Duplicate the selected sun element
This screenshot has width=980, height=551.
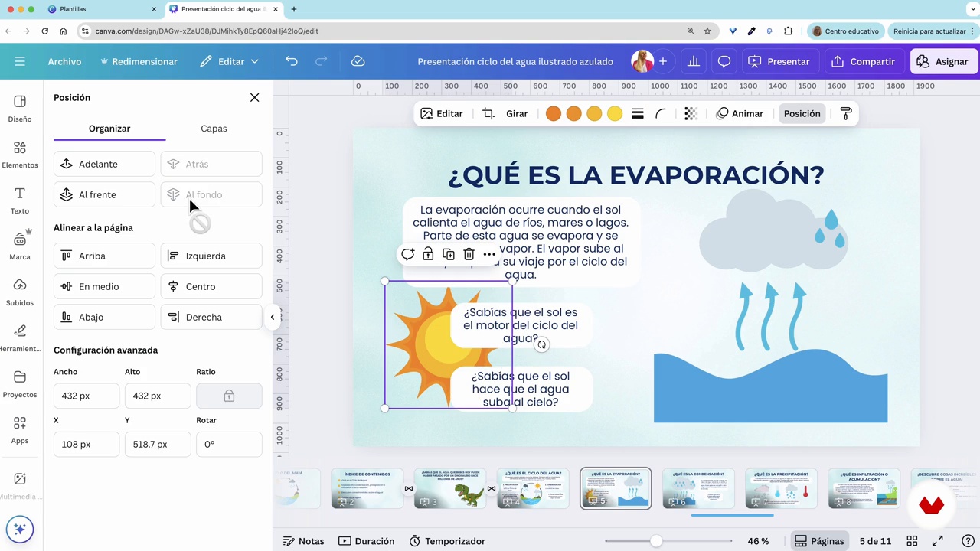click(449, 254)
